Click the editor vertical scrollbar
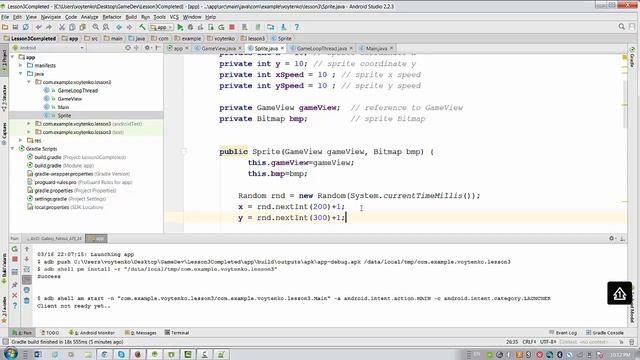The image size is (640, 360). coord(625,104)
